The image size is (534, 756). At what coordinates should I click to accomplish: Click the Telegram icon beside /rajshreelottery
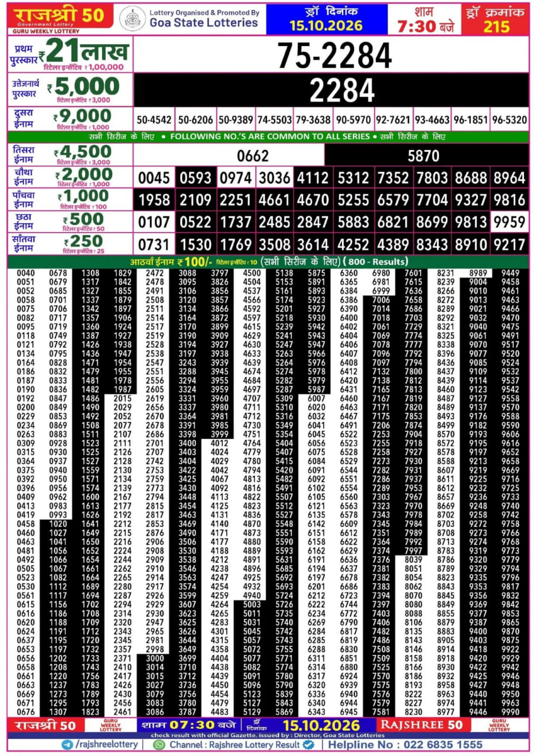[67, 745]
